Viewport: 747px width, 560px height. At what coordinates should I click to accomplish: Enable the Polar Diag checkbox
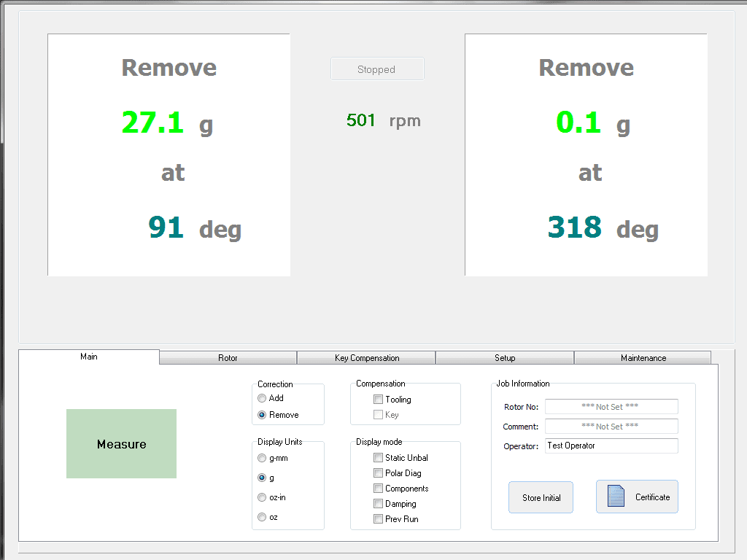378,473
